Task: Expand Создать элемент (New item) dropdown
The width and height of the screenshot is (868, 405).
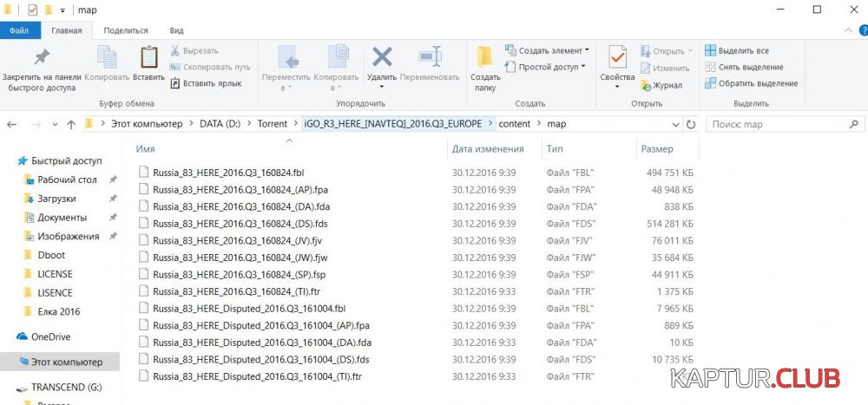Action: point(587,50)
